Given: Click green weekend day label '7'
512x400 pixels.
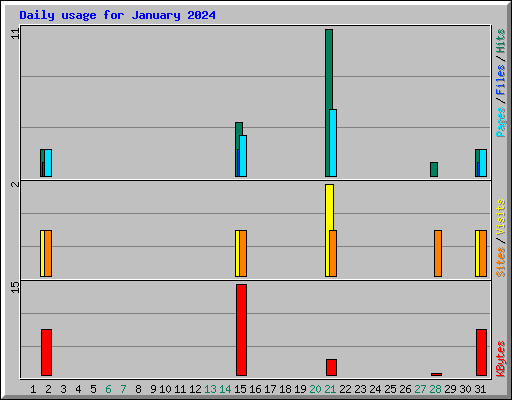Looking at the screenshot, I should coord(123,389).
